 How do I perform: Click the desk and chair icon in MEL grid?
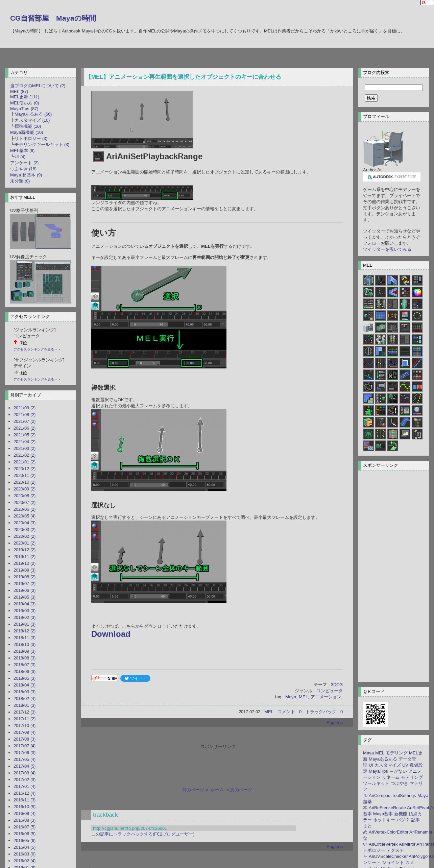pyautogui.click(x=368, y=328)
